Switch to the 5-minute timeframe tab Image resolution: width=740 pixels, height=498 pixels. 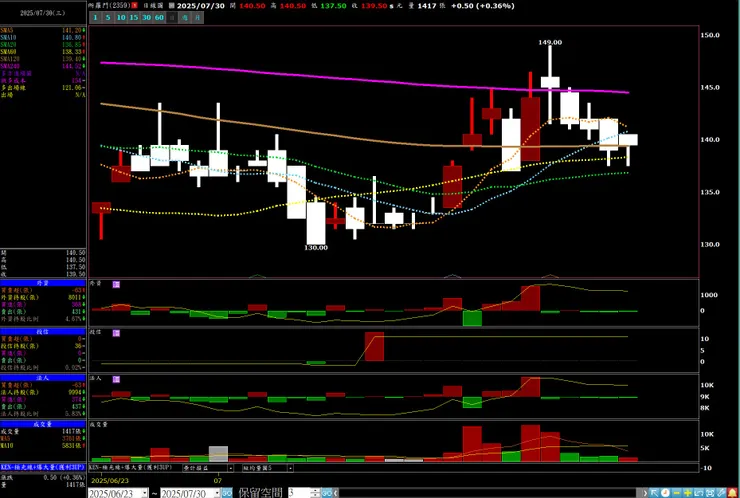coord(108,17)
